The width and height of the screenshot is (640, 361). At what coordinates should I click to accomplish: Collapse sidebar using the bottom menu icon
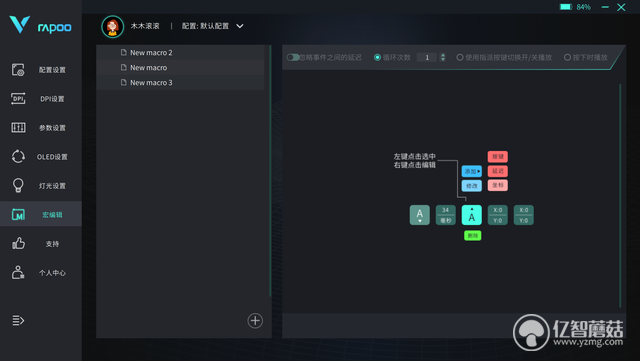coord(18,321)
